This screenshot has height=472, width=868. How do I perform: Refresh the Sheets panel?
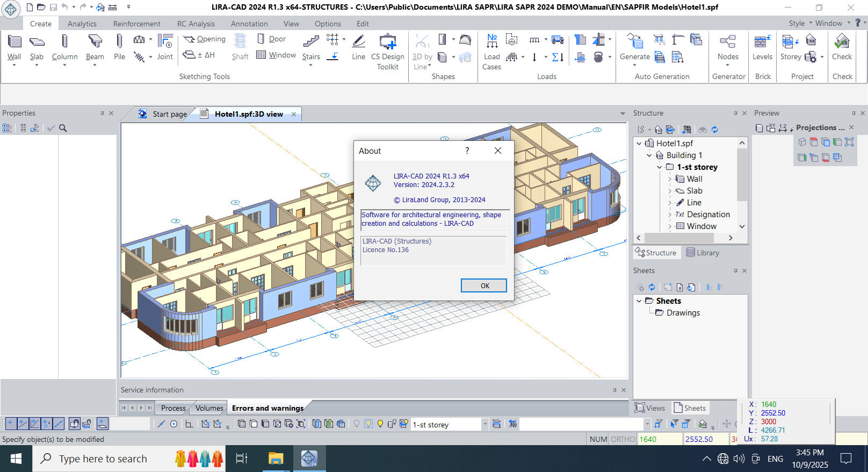tap(652, 287)
